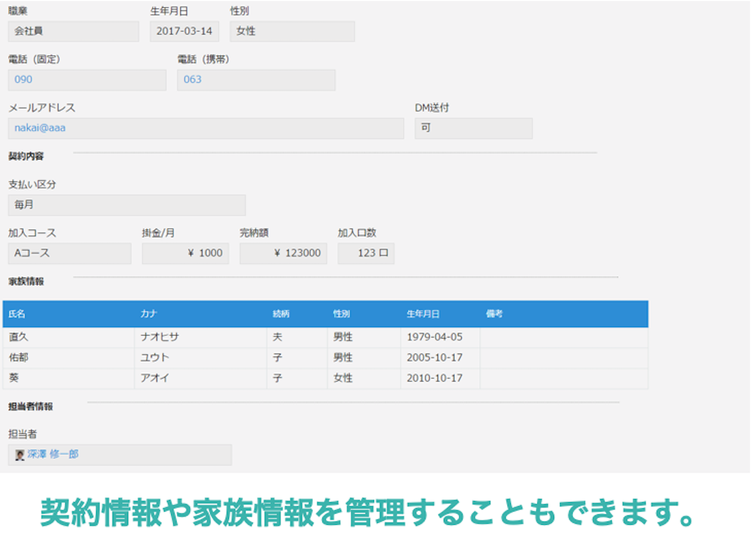Click the mobile phone number 063 link
751x560 pixels.
[192, 80]
